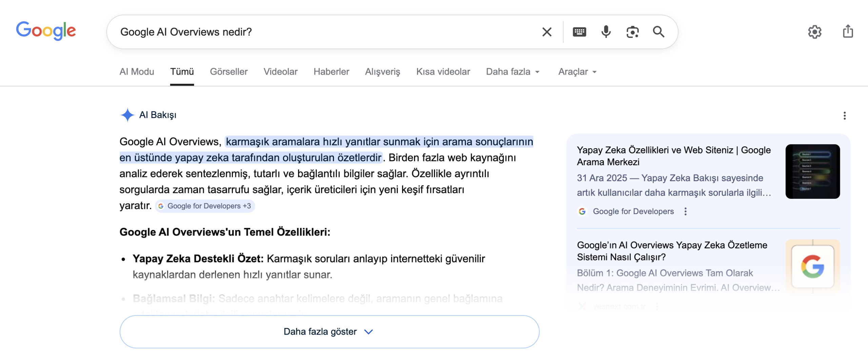Clear the search query with the X icon
868x361 pixels.
point(547,32)
